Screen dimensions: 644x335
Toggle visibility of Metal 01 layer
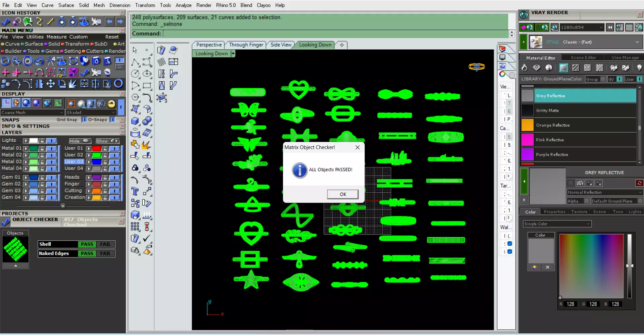52,148
